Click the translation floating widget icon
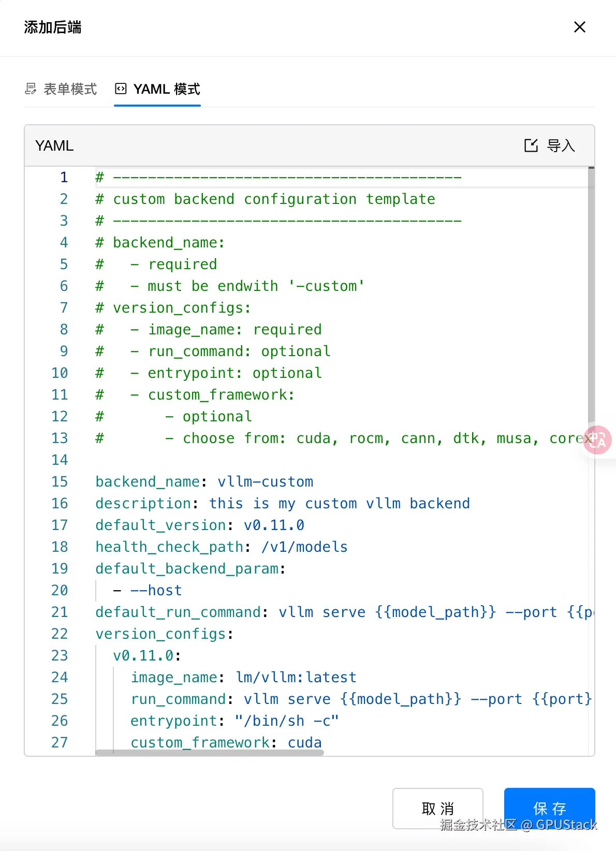The height and width of the screenshot is (851, 616). 597,440
